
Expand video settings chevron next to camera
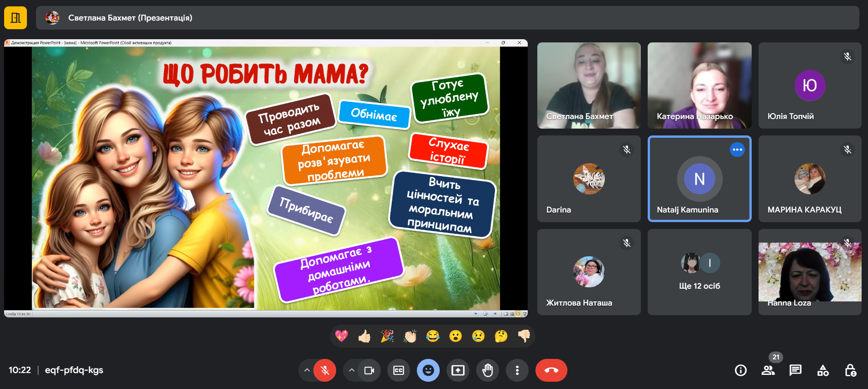(351, 370)
